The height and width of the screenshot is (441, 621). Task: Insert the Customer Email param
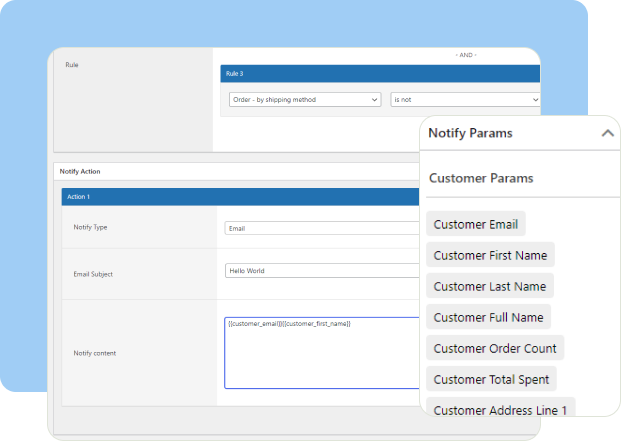476,224
